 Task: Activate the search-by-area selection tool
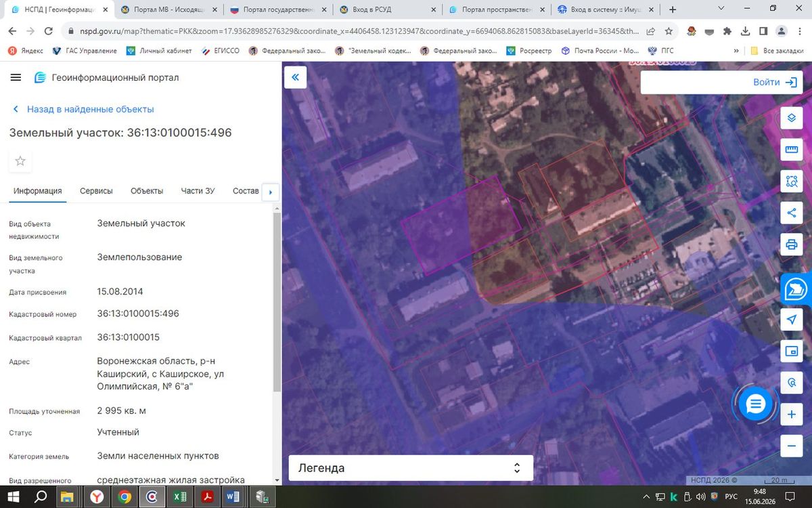point(791,180)
